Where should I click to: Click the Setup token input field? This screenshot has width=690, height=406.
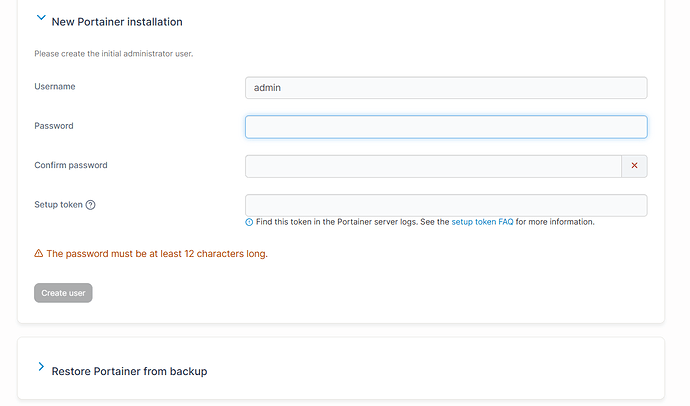pyautogui.click(x=446, y=205)
